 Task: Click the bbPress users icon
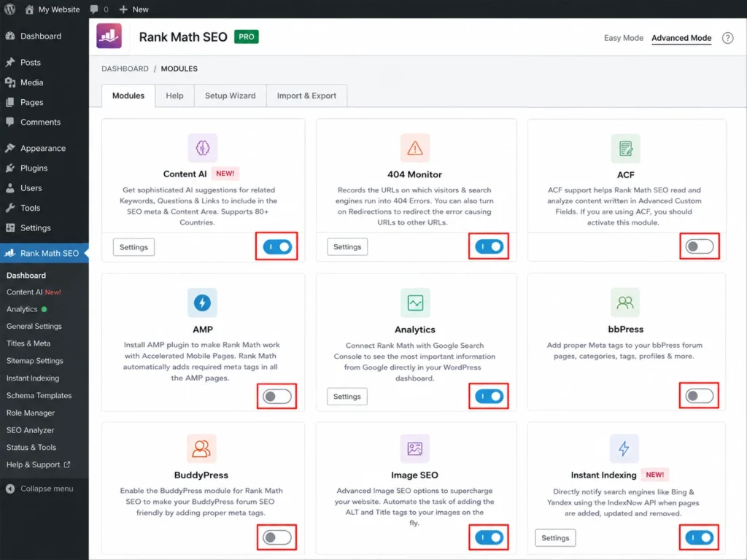(625, 303)
